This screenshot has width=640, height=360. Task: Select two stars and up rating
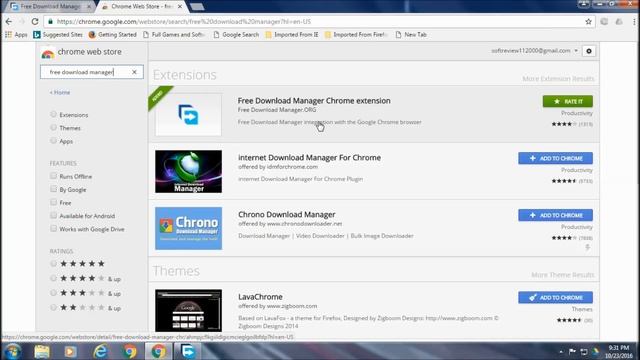[53, 308]
